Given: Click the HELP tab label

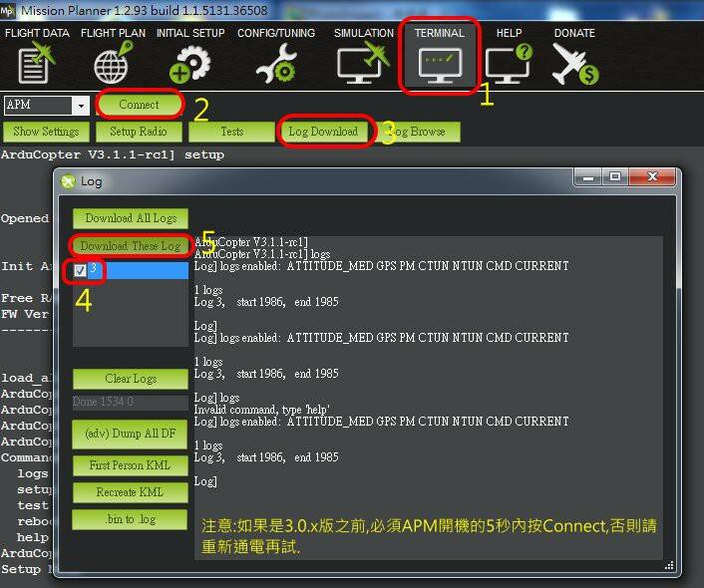Looking at the screenshot, I should click(510, 33).
